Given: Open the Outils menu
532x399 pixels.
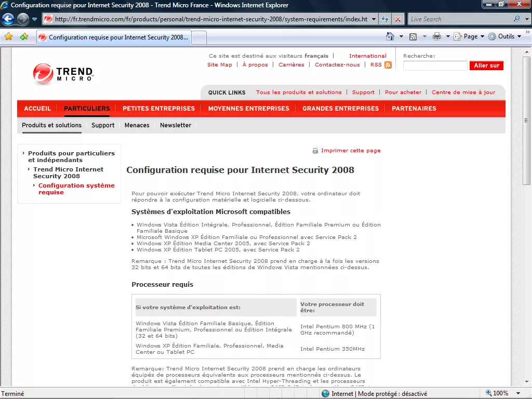Looking at the screenshot, I should (x=504, y=36).
